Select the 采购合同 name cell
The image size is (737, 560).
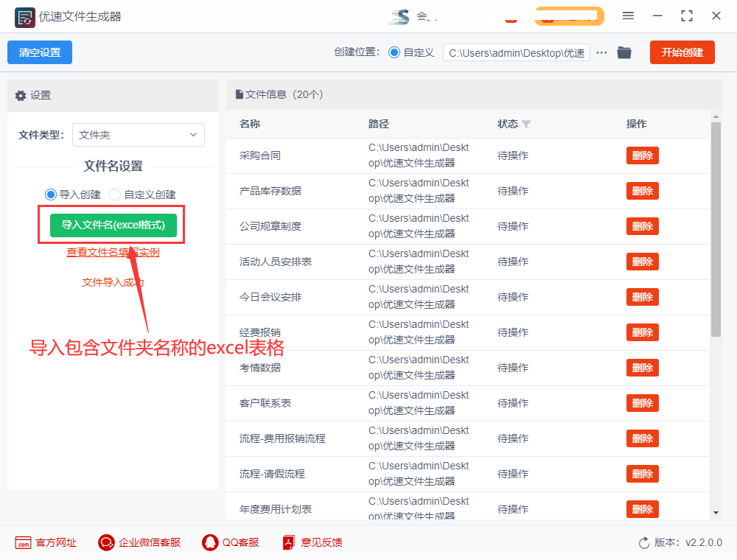[x=260, y=155]
